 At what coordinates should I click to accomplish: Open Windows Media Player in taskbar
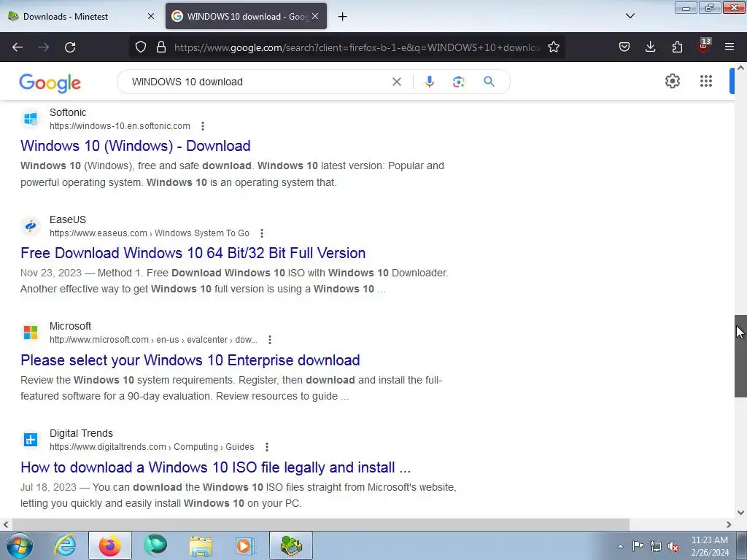tap(245, 545)
